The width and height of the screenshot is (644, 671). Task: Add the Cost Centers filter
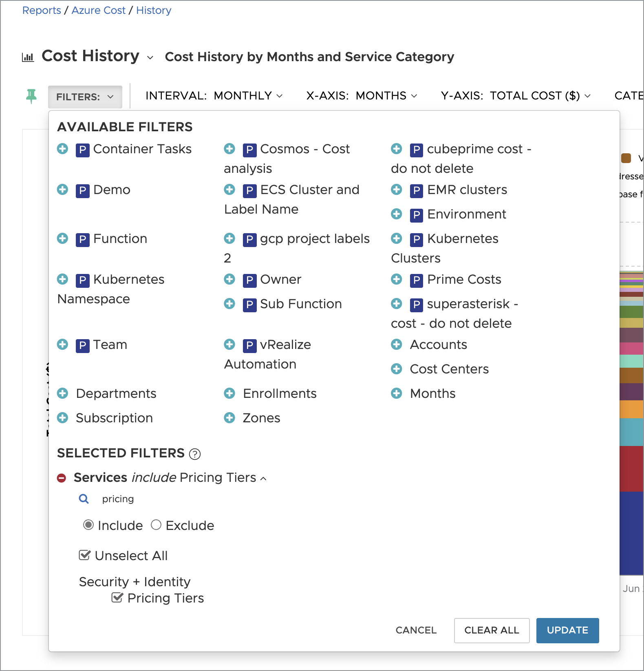[x=396, y=369]
